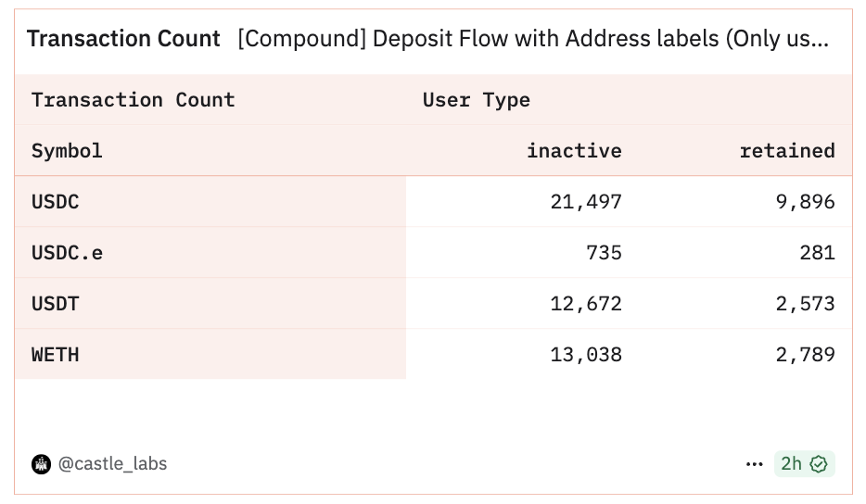Select the USDT row label
Screen dimensions: 866x504
pyautogui.click(x=56, y=304)
